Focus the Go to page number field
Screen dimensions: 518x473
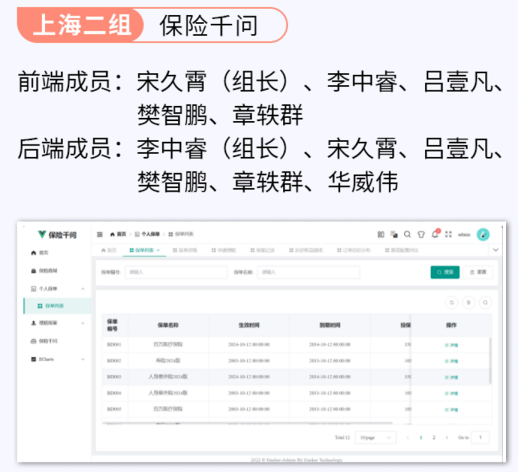480,437
